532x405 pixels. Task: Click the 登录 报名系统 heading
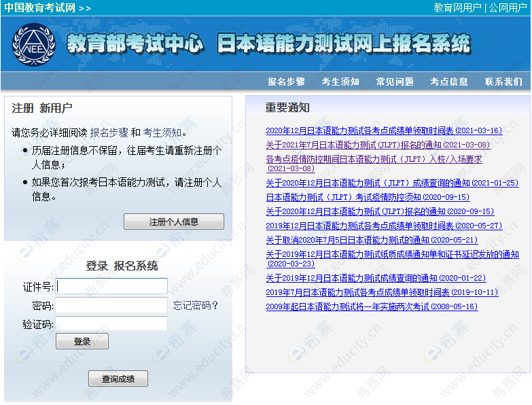coord(122,266)
